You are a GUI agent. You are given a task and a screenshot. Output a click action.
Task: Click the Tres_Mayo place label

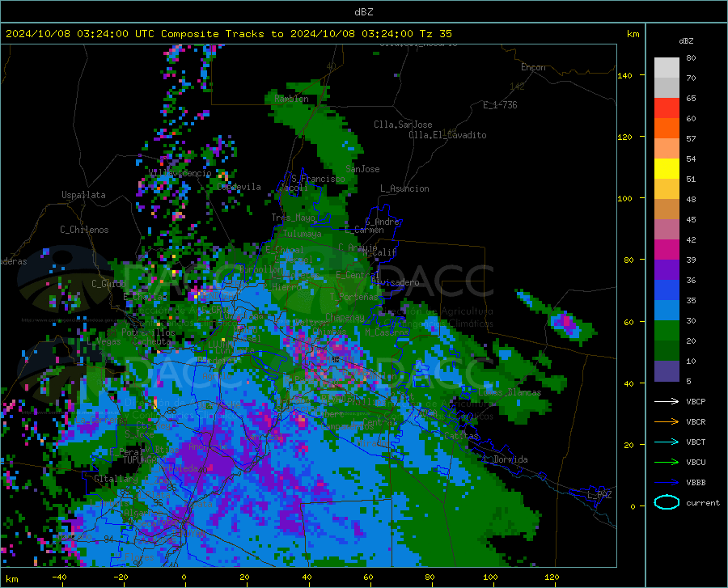[x=293, y=218]
